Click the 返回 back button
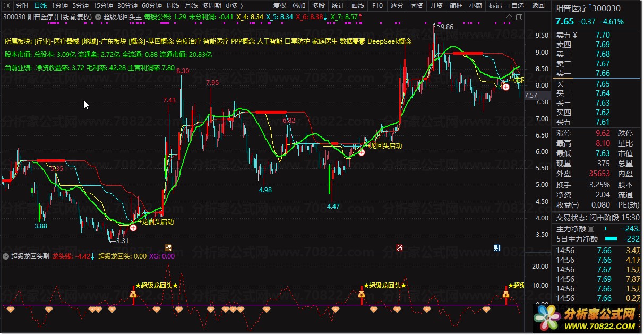Viewport: 644px width, 335px height. click(538, 6)
